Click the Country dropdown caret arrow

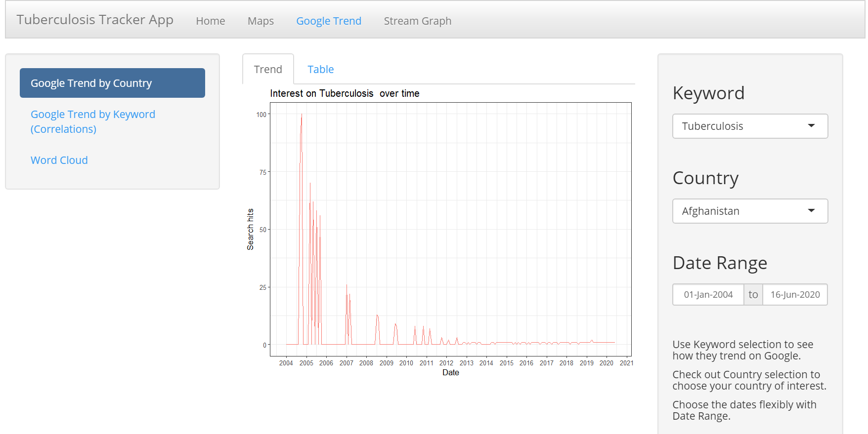click(811, 210)
